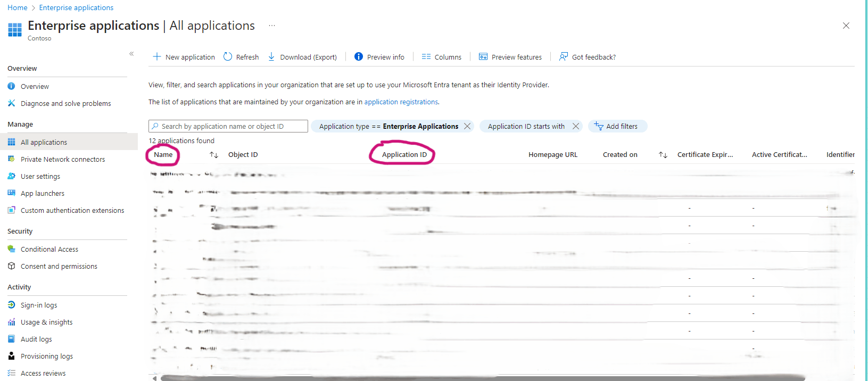Click the Enterprise applications grid icon
The height and width of the screenshot is (381, 868).
[15, 30]
